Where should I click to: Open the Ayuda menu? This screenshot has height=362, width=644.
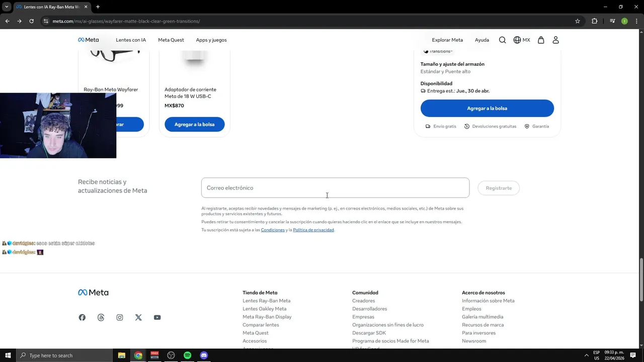pos(482,40)
